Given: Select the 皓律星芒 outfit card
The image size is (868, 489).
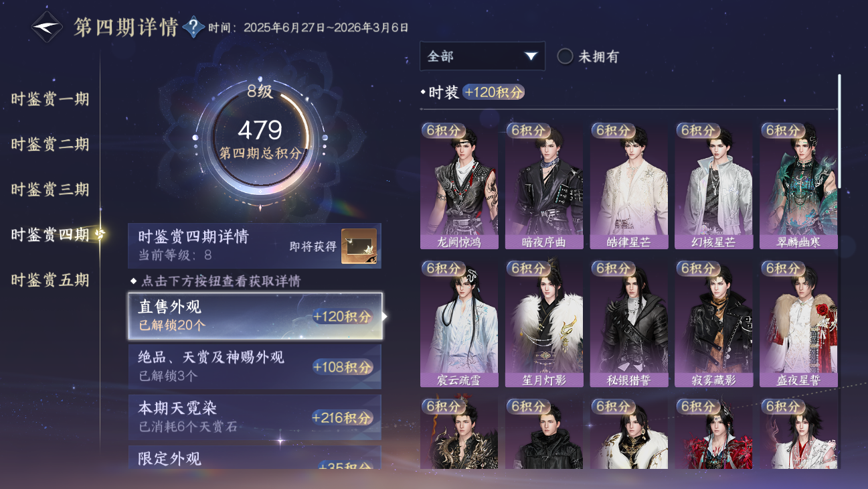Looking at the screenshot, I should pyautogui.click(x=629, y=186).
